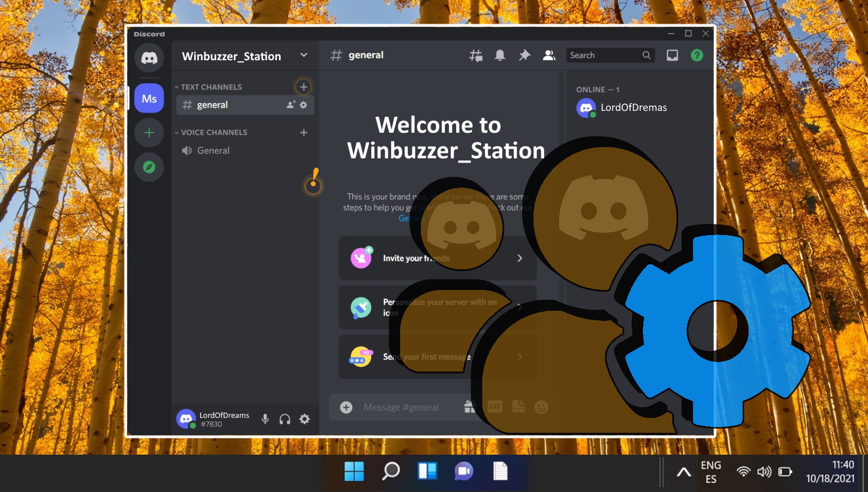The width and height of the screenshot is (868, 492).
Task: Open Windows taskbar Search
Action: pyautogui.click(x=391, y=471)
